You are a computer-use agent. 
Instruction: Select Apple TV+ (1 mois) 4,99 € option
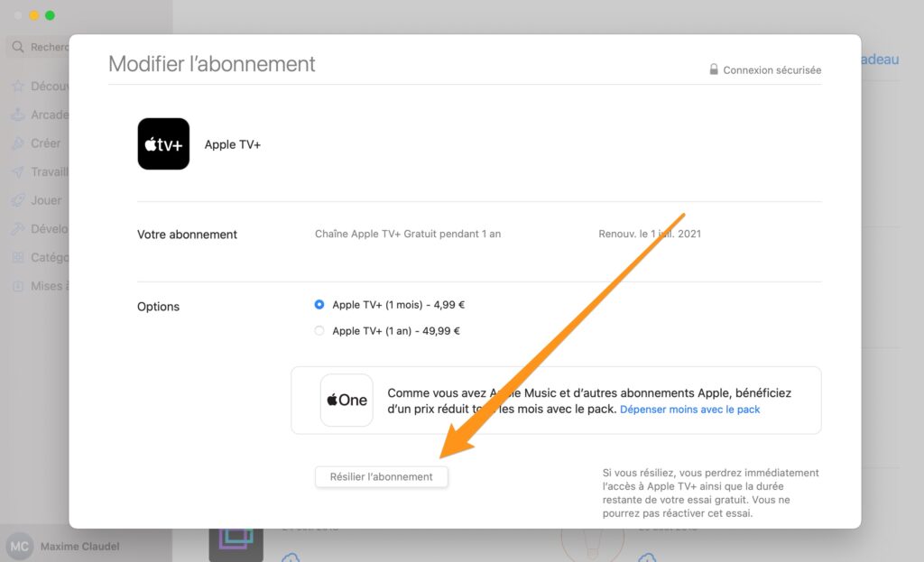click(319, 305)
